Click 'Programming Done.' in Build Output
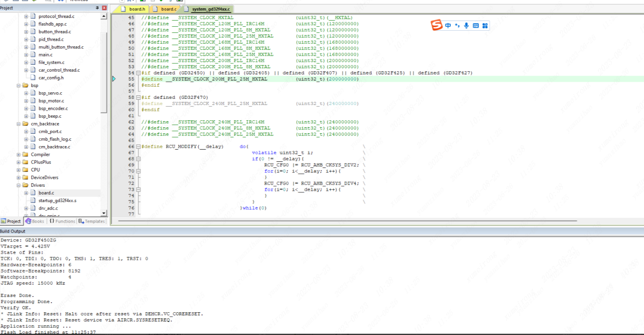 coord(27,302)
